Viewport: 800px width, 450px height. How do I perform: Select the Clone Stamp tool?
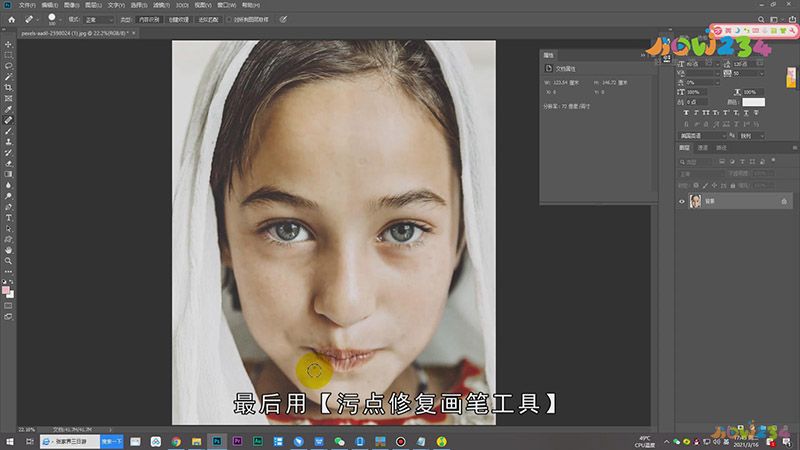point(8,142)
